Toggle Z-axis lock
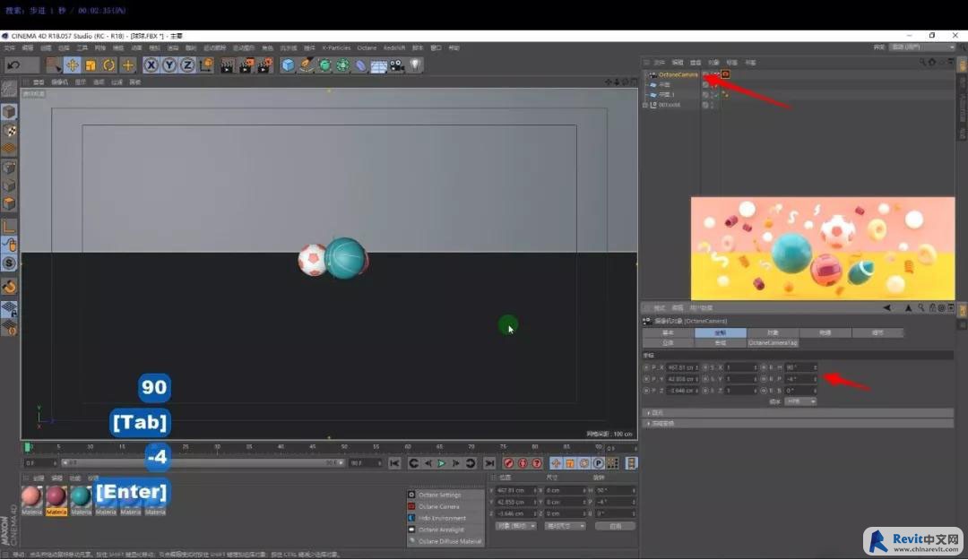Image resolution: width=968 pixels, height=560 pixels. pos(187,65)
